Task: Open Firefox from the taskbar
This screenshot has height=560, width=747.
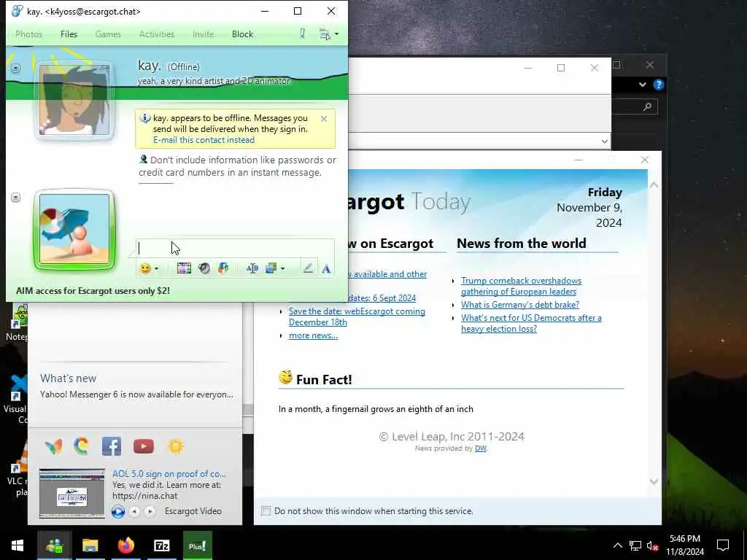Action: [x=125, y=545]
